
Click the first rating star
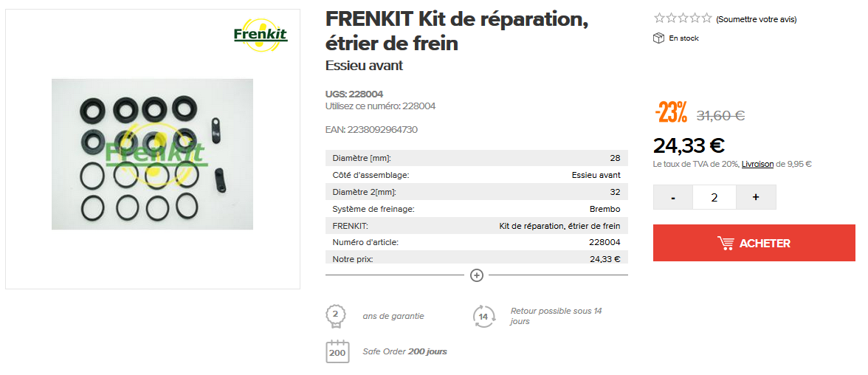coord(659,18)
